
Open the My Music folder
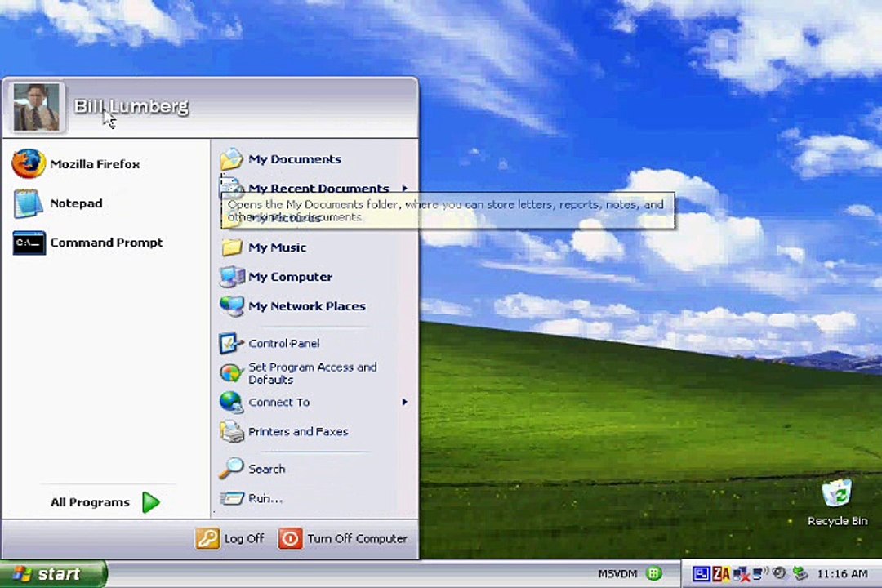[x=263, y=247]
